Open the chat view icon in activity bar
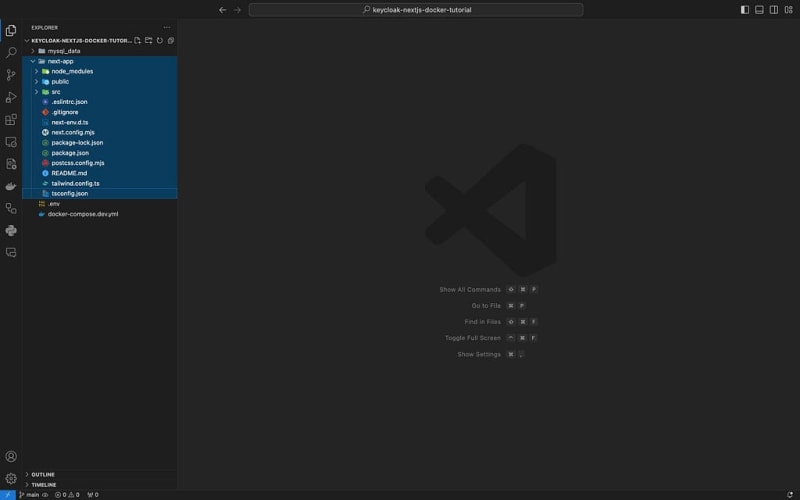 [11, 253]
